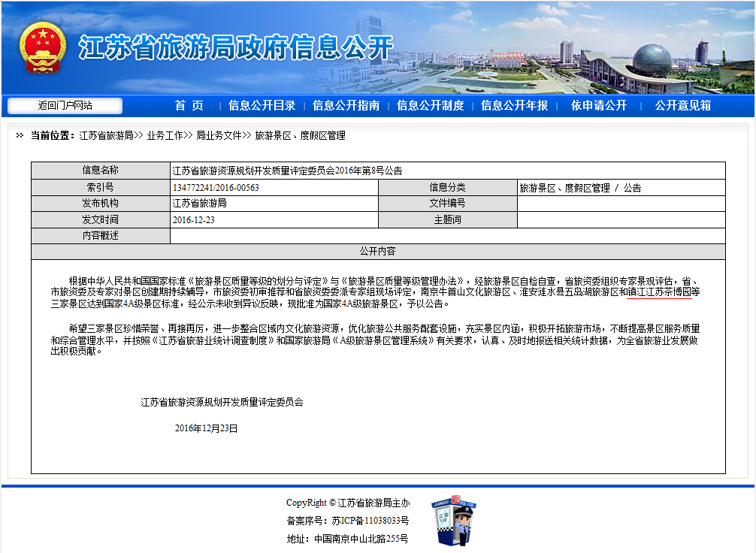
Task: Open the 首页 menu item
Action: (189, 106)
